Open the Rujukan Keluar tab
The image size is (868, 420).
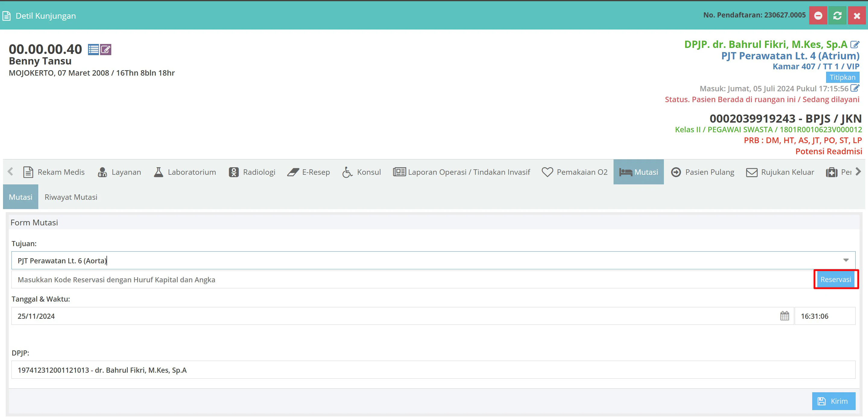pos(780,172)
